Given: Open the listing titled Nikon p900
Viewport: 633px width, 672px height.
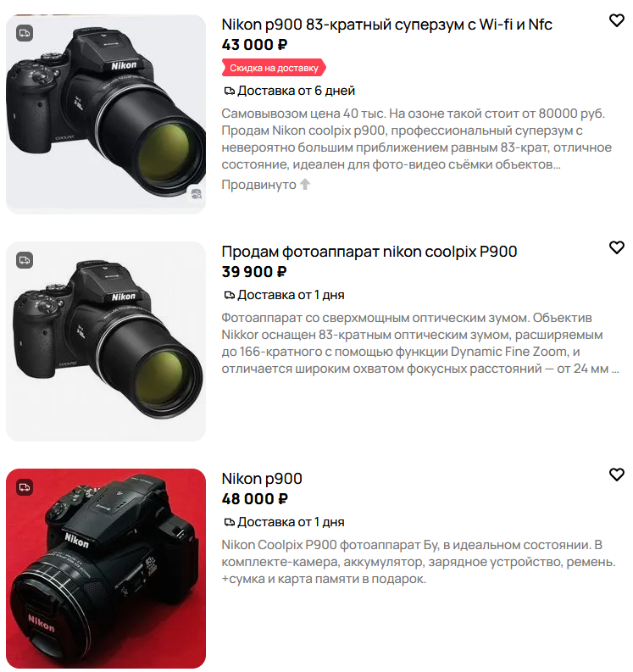Looking at the screenshot, I should (262, 478).
